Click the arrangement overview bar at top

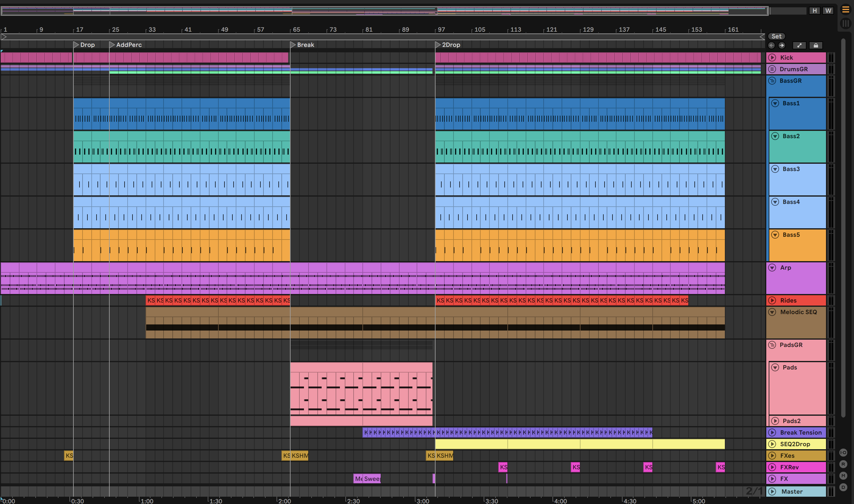click(x=384, y=11)
